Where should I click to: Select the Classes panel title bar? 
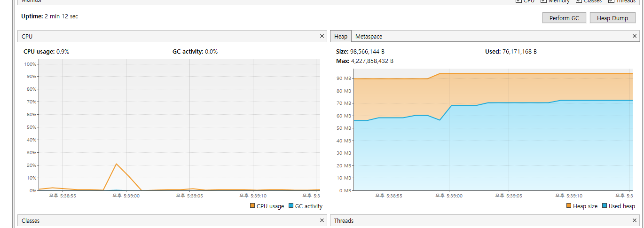click(x=141, y=220)
